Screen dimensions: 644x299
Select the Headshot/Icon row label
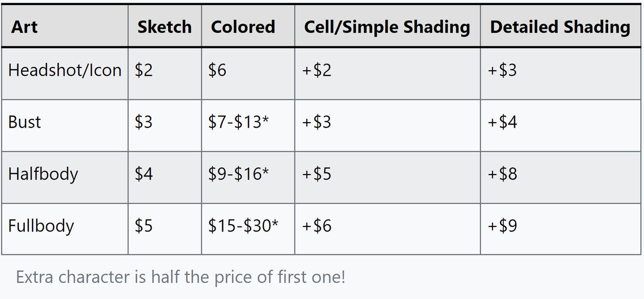(65, 70)
